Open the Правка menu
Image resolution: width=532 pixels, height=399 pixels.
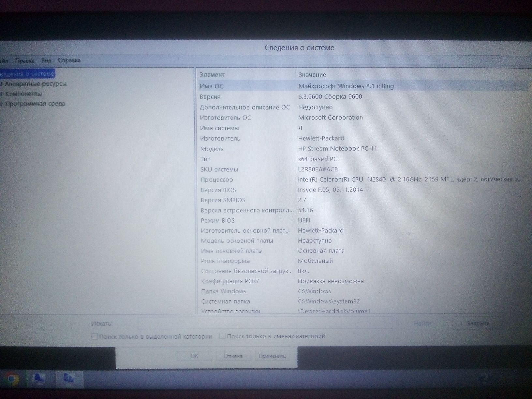tap(24, 61)
